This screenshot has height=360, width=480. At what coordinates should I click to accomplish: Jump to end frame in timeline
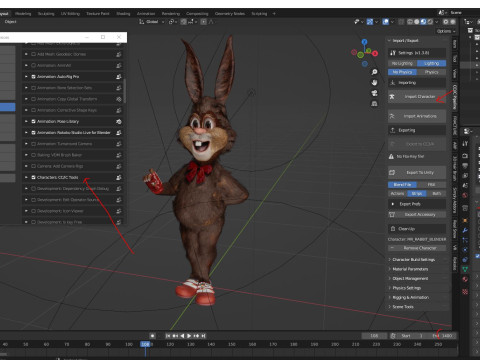click(203, 336)
